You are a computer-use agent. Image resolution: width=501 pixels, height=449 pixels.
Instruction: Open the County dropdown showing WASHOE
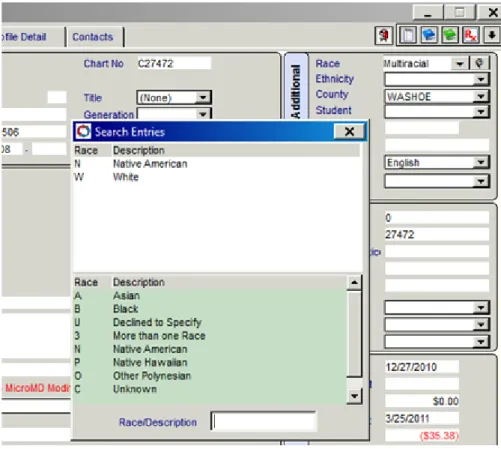click(x=481, y=96)
